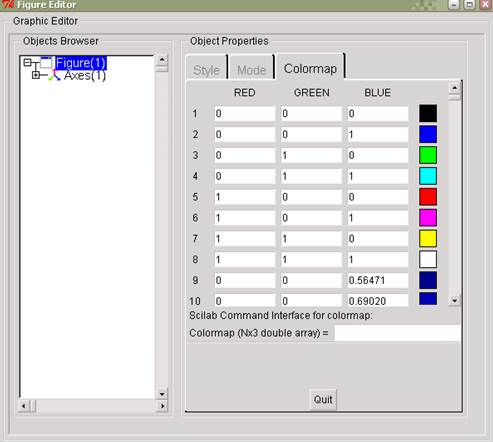Click the Objects Browser scroll left arrow

pyautogui.click(x=23, y=406)
